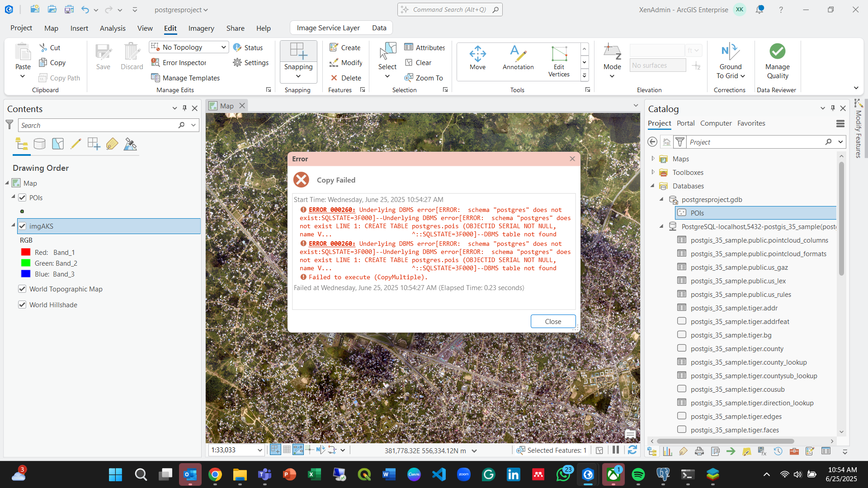Switch Contents to List By Snapping

[x=94, y=144]
